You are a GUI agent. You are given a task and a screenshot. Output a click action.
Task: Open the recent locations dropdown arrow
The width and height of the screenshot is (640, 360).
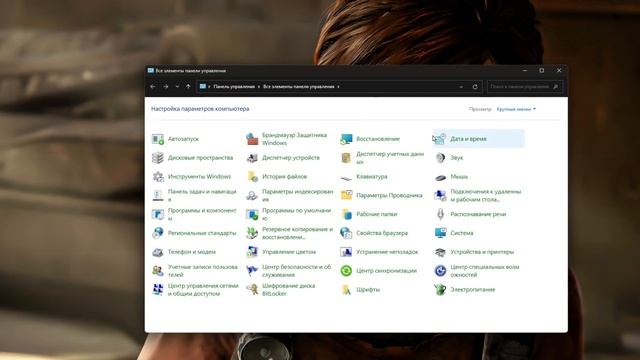click(177, 87)
